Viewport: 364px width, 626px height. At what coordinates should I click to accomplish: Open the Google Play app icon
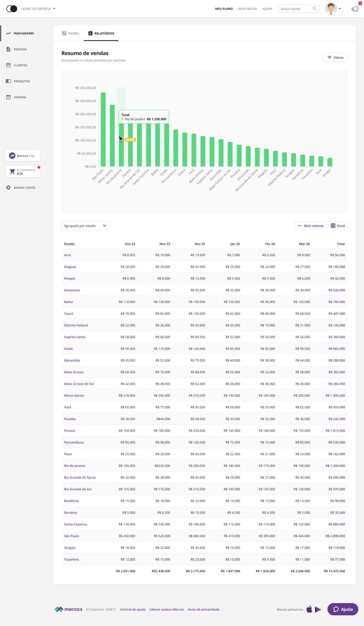[x=318, y=609]
